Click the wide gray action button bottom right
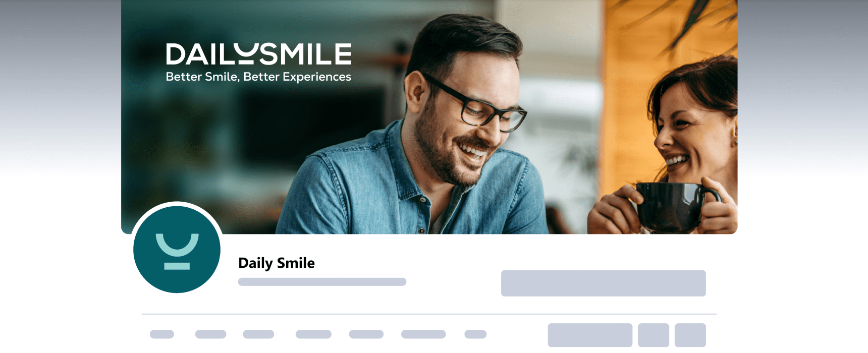 click(590, 335)
